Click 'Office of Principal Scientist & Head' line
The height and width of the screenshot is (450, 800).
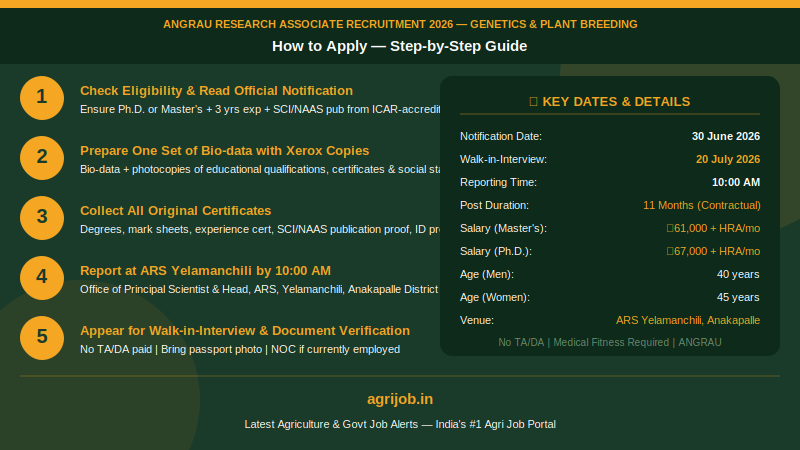point(259,289)
